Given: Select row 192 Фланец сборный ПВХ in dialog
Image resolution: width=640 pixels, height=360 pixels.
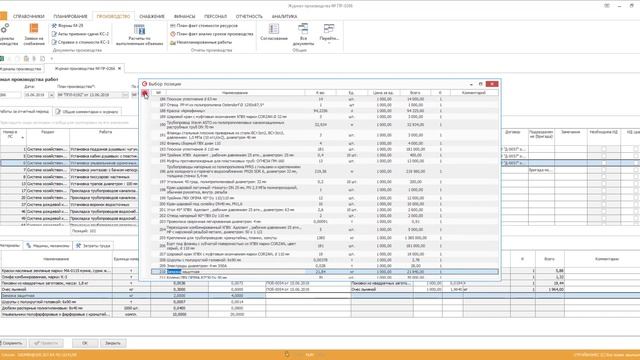Looking at the screenshot, I should point(324,143).
